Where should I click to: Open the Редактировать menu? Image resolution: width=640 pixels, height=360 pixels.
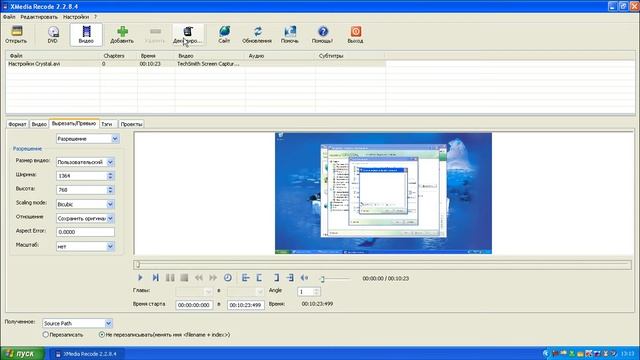(39, 17)
